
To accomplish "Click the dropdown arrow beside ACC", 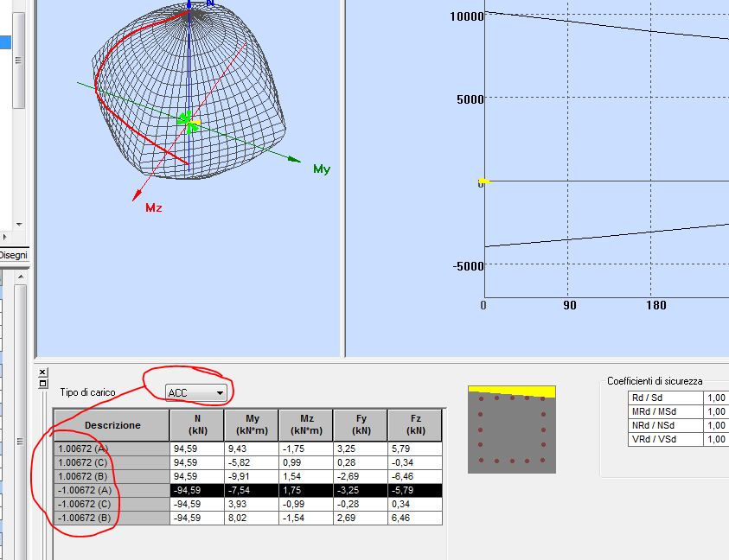I will coord(221,392).
